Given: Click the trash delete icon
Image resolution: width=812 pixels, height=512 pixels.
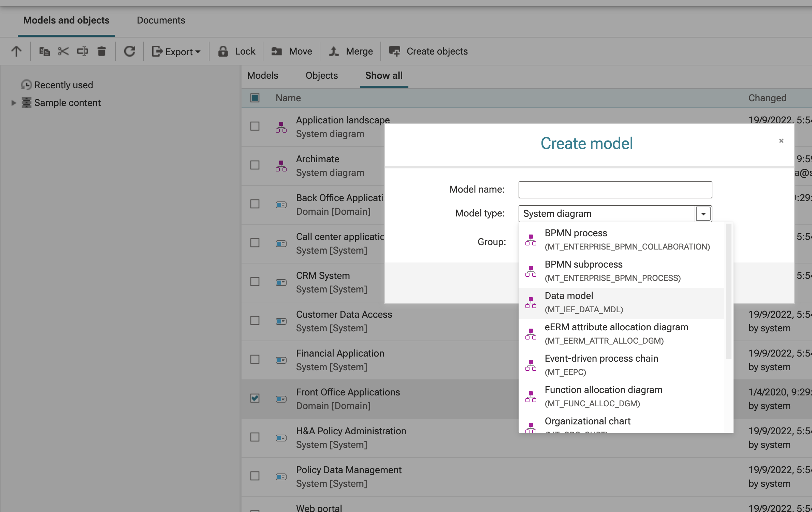Looking at the screenshot, I should pyautogui.click(x=102, y=51).
